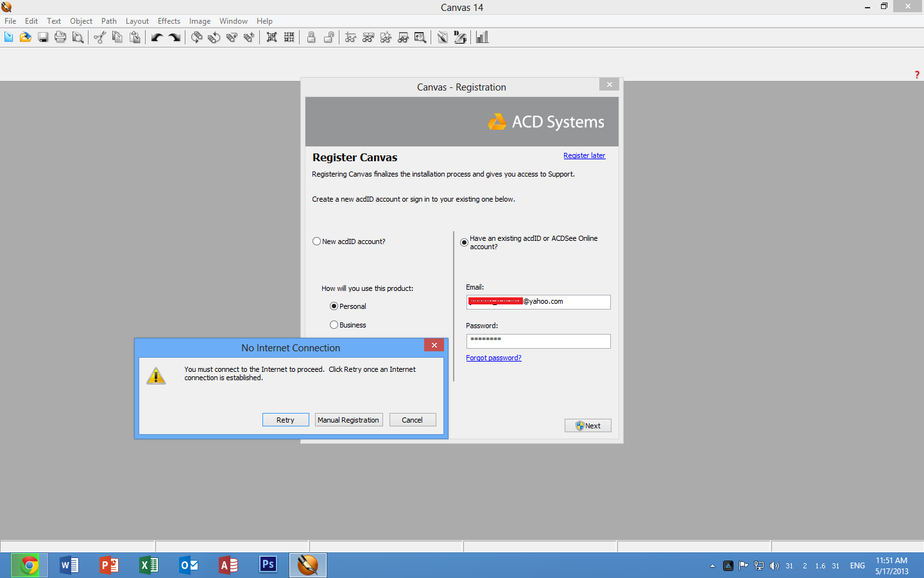The width and height of the screenshot is (924, 578).
Task: Click the Forgot password? link
Action: (493, 358)
